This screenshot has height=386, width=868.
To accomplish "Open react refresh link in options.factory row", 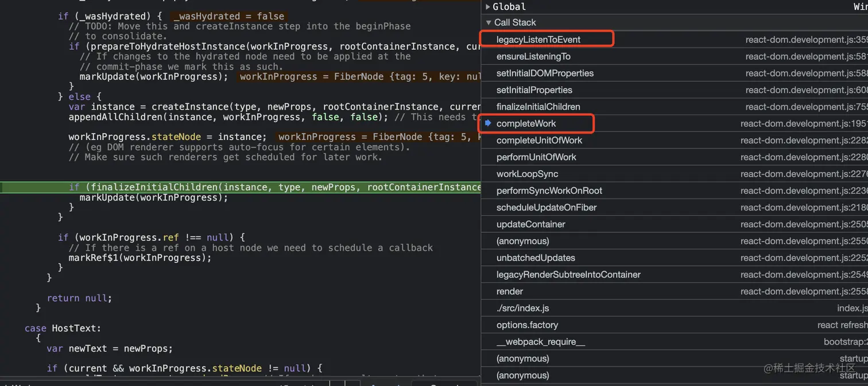I will click(x=843, y=325).
